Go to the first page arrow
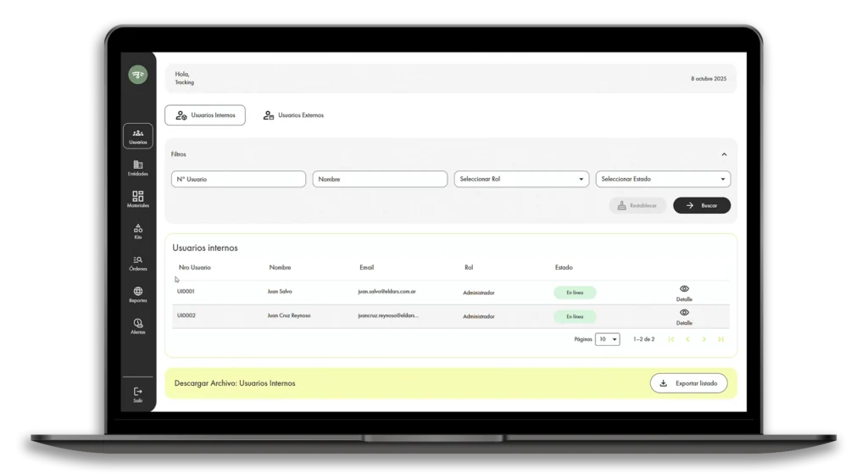The image size is (868, 474). point(671,339)
